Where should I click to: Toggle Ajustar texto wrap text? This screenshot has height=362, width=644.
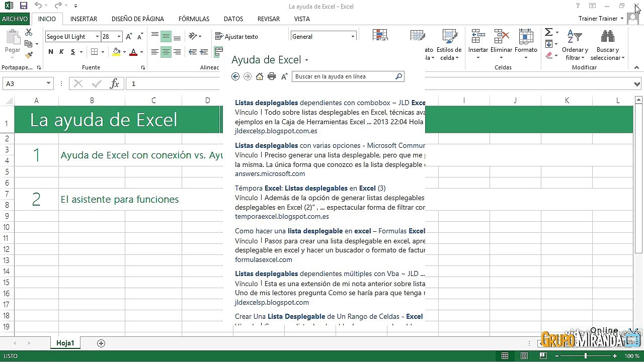(236, 36)
